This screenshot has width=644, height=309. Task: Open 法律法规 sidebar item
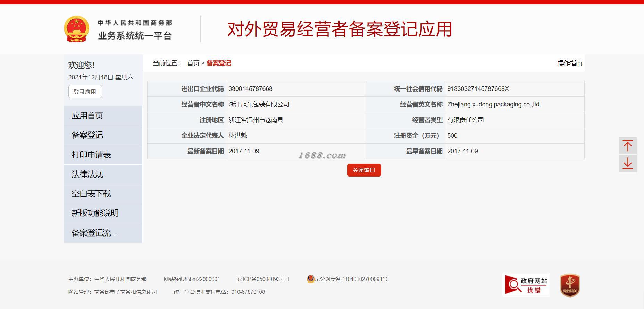click(103, 174)
